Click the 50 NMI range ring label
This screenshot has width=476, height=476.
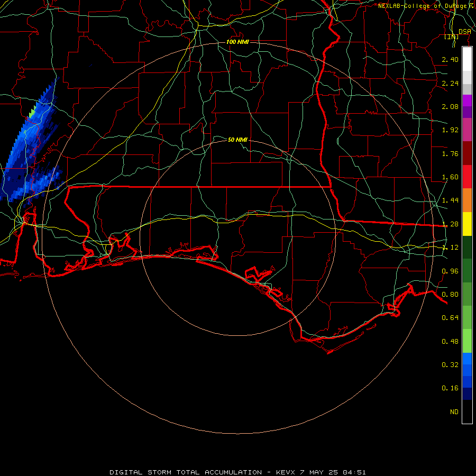(x=237, y=140)
